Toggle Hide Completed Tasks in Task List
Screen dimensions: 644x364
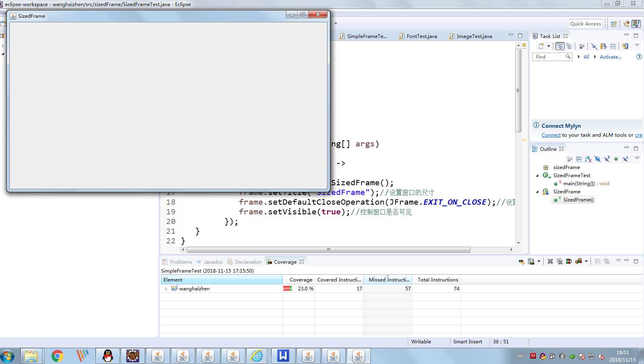coord(594,46)
